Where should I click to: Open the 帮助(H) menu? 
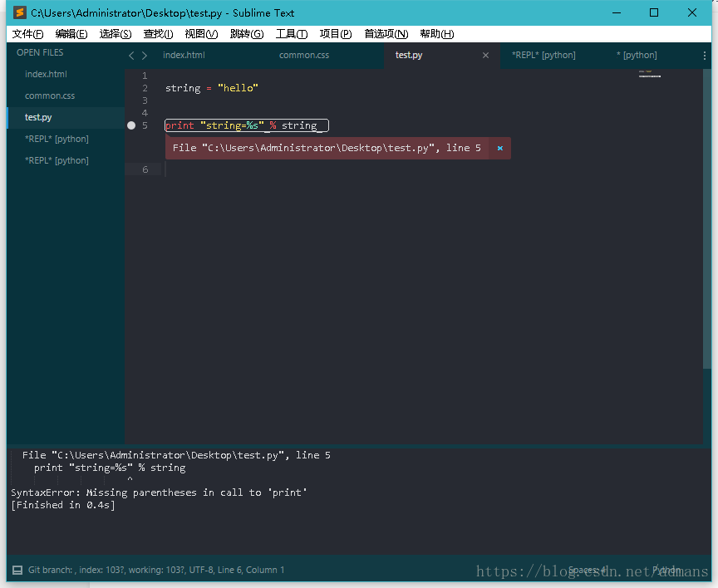coord(437,34)
